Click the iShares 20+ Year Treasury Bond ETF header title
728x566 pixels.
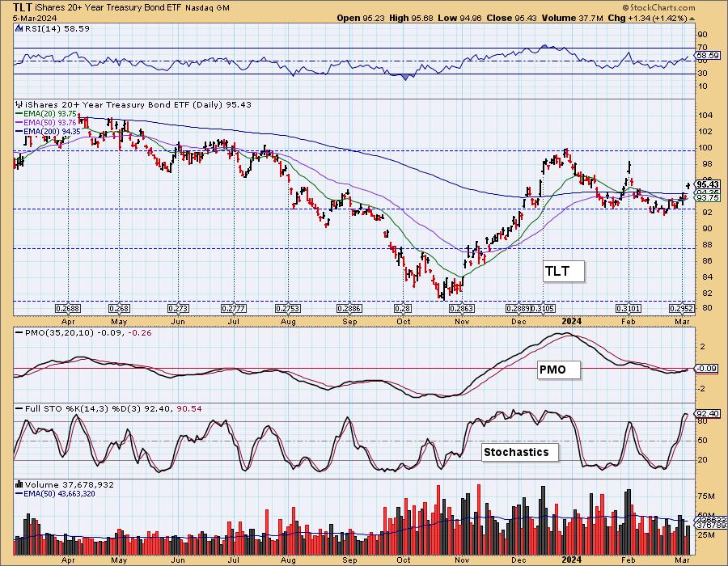[x=108, y=8]
